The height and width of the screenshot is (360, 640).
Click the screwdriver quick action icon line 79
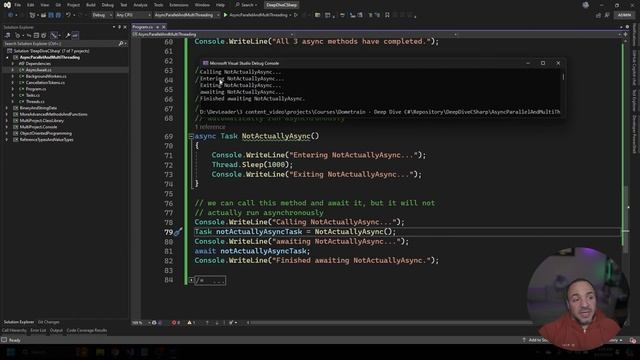coord(178,232)
